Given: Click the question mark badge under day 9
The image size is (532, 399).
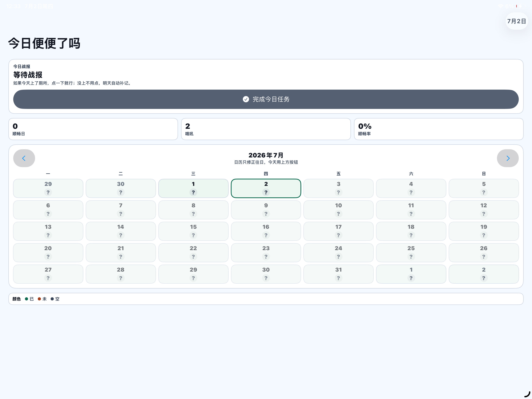Looking at the screenshot, I should coord(266,214).
